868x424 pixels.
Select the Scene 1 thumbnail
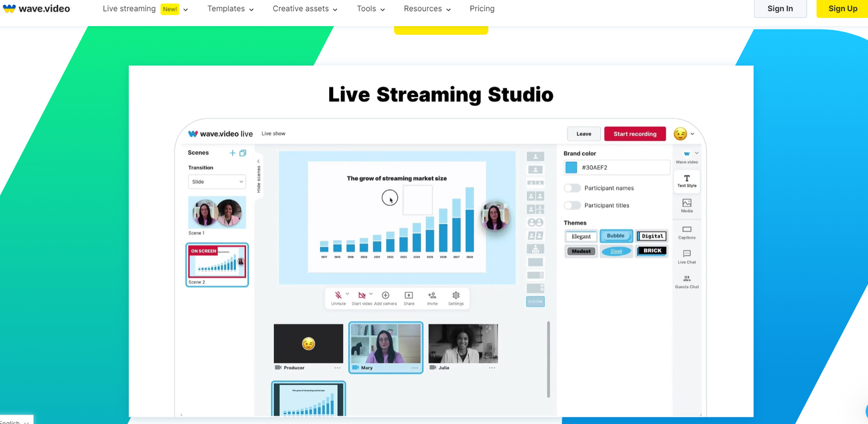pos(217,213)
